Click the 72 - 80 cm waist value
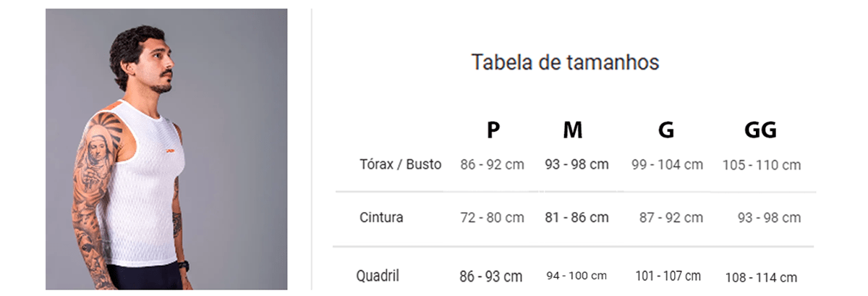Viewport: 868px width, 296px height. 492,217
